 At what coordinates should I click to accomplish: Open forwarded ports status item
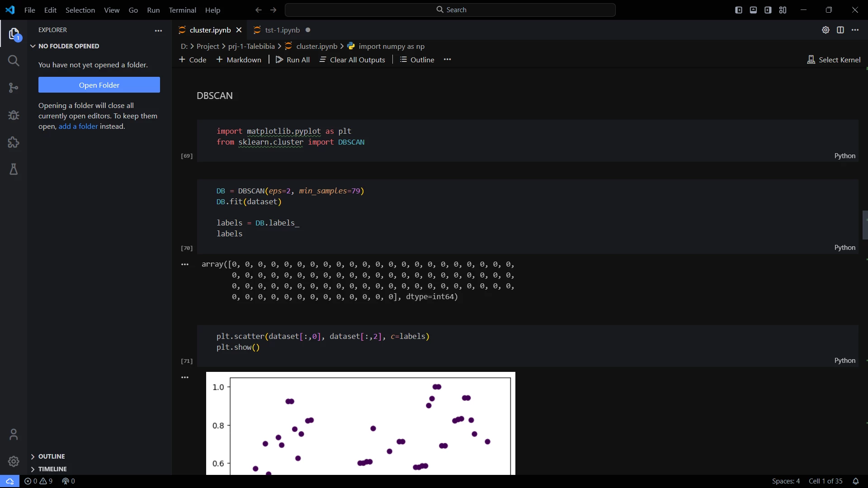coord(68,481)
